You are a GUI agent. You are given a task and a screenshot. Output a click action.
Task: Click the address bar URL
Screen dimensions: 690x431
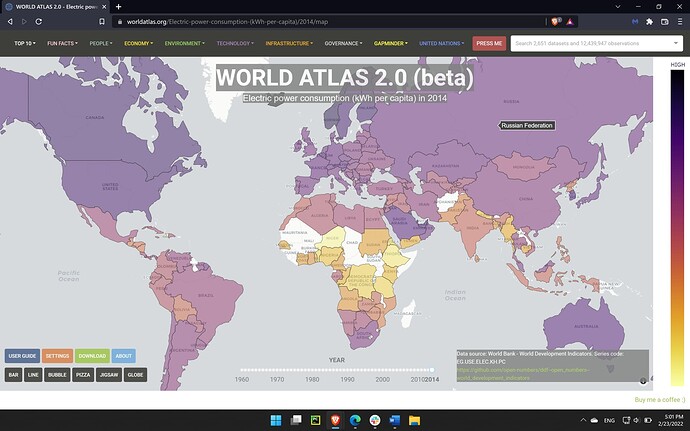[x=227, y=22]
